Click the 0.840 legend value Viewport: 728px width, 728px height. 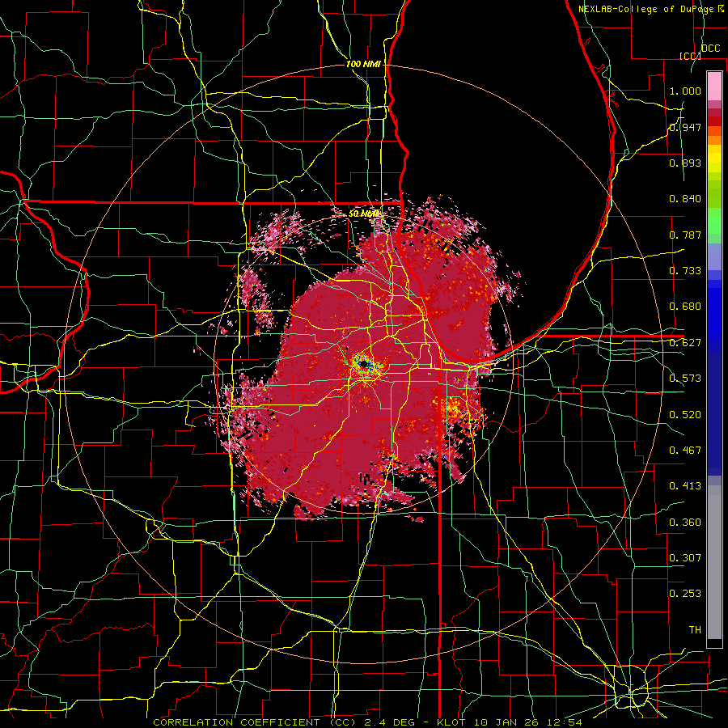[x=685, y=199]
